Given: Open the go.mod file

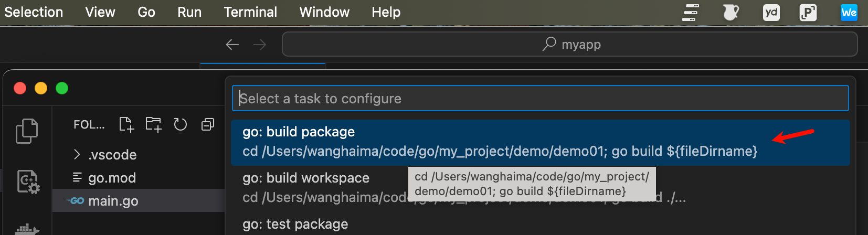Looking at the screenshot, I should (112, 178).
